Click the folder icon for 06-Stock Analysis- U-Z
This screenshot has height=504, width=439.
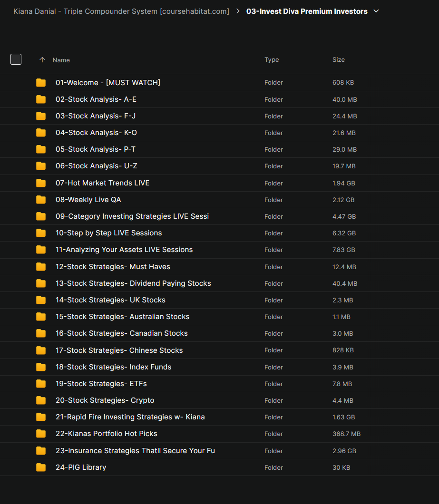(41, 166)
